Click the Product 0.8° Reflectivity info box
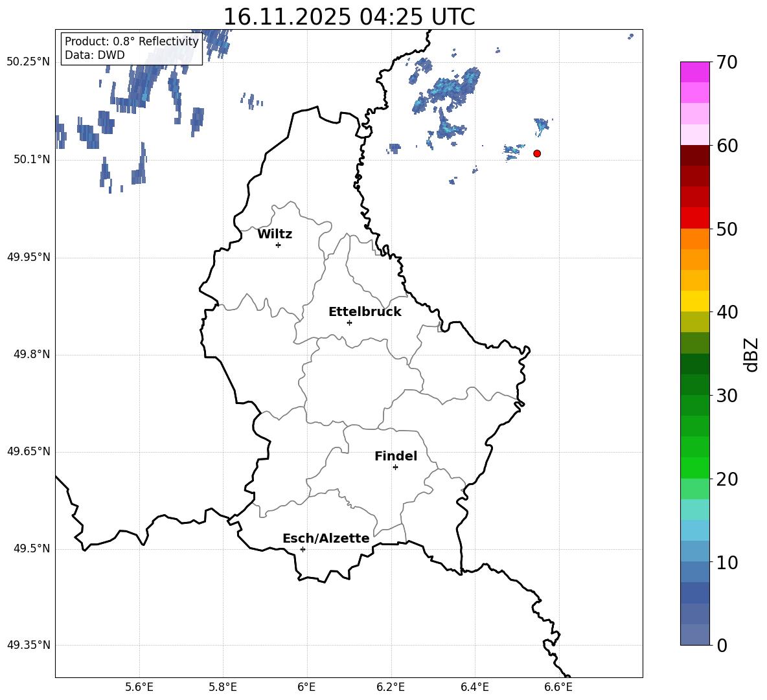The height and width of the screenshot is (700, 767). 132,49
